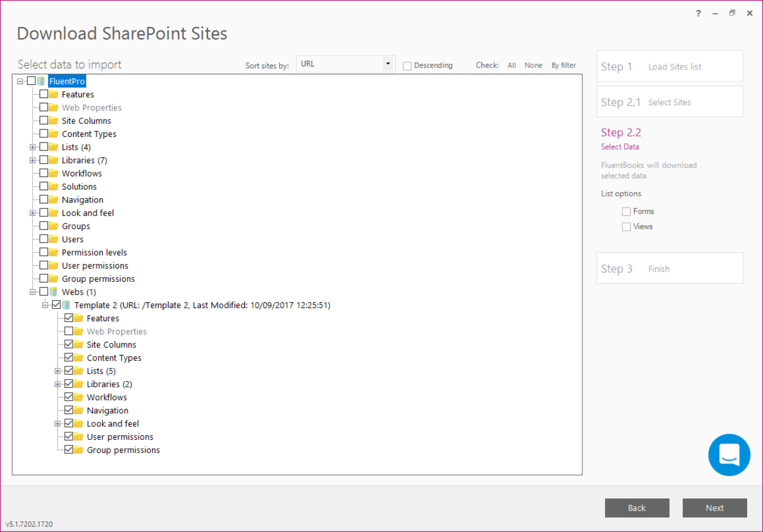This screenshot has height=532, width=763.
Task: Click the help question mark icon
Action: (x=698, y=13)
